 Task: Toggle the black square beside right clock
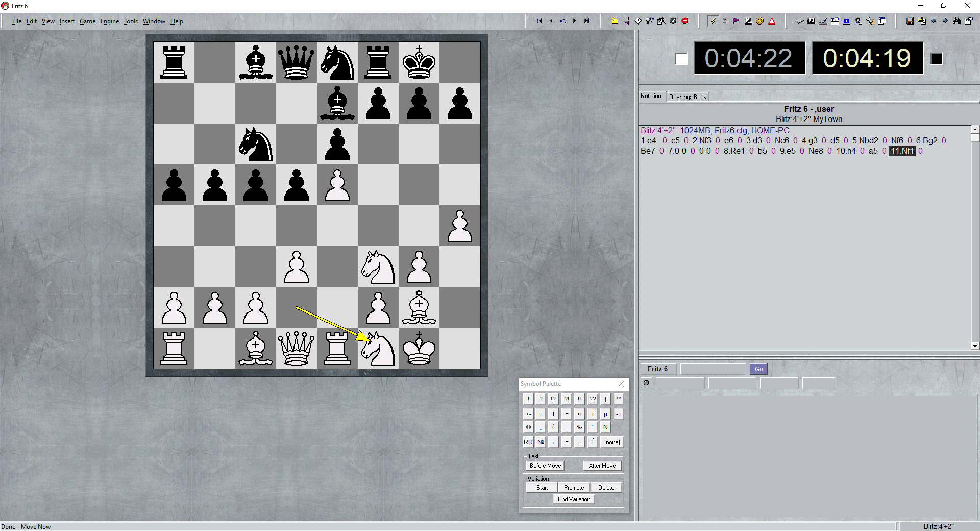click(936, 59)
